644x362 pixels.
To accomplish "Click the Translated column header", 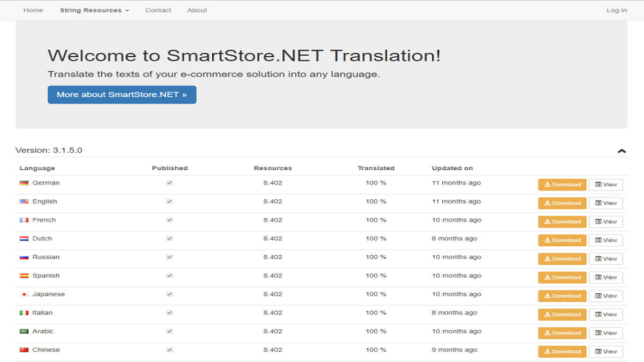I will coord(376,168).
